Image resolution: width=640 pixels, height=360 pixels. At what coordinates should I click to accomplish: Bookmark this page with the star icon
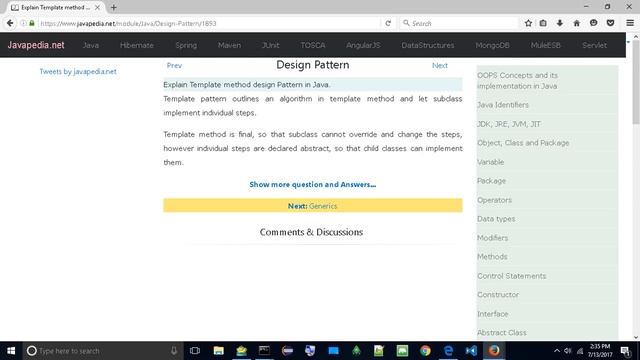[528, 23]
